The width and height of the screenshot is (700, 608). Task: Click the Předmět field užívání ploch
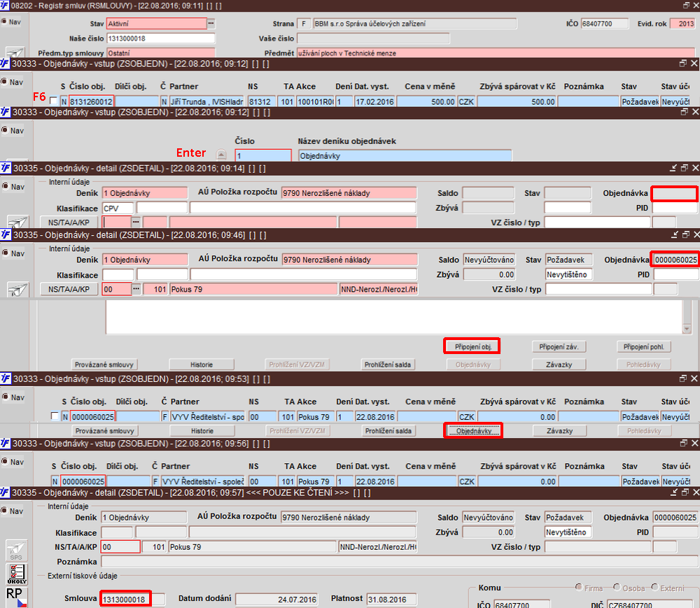pyautogui.click(x=496, y=53)
